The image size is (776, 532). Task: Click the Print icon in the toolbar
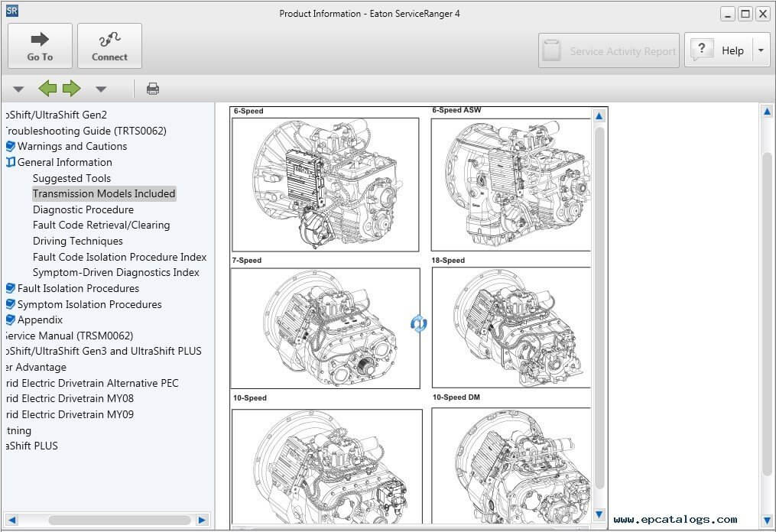(152, 88)
